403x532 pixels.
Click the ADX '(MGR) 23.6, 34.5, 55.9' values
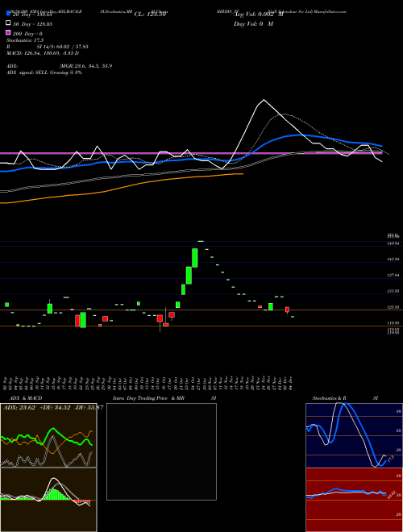coord(85,66)
